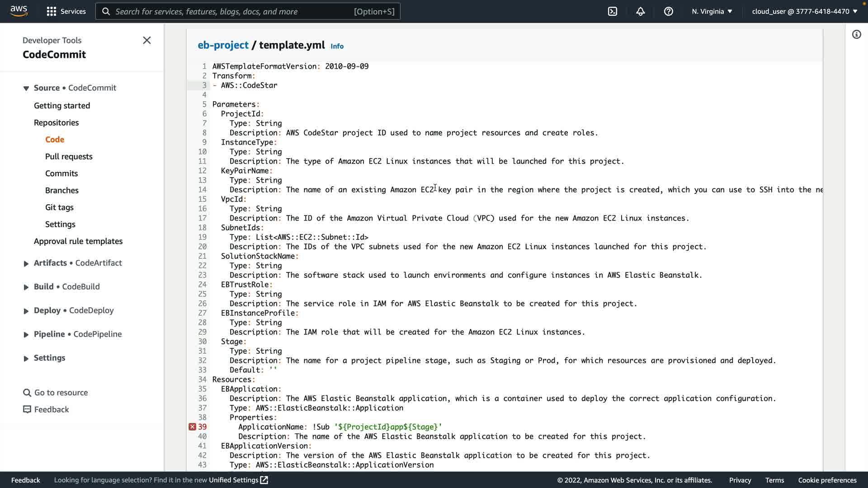Expand the Pipeline CodePipeline section
Image resolution: width=868 pixels, height=488 pixels.
click(26, 334)
